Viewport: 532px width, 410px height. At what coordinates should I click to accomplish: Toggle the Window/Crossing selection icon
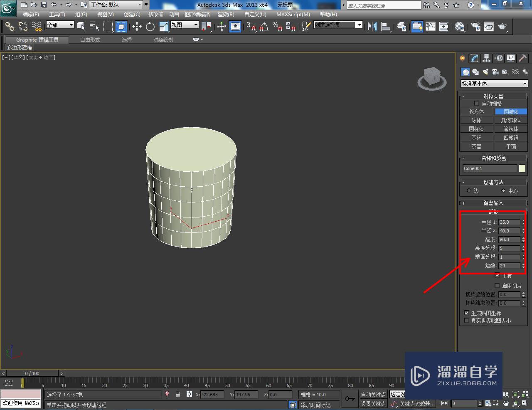[121, 27]
